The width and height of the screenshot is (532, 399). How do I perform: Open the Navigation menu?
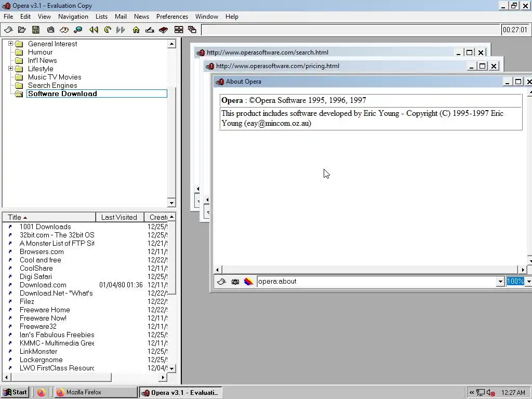tap(73, 17)
